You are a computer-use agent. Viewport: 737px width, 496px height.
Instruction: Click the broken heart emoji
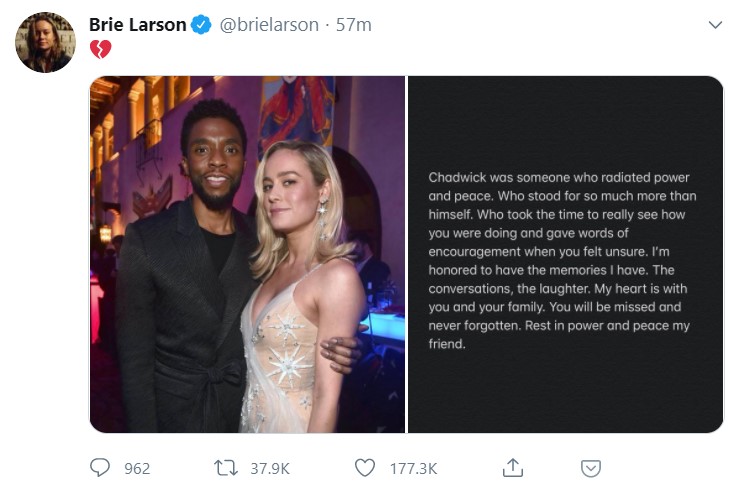pos(100,49)
